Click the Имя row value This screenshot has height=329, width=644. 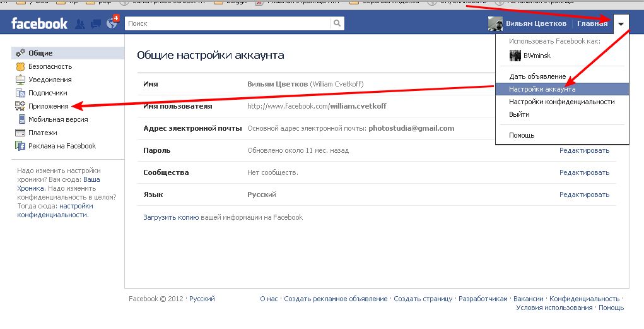[x=305, y=84]
